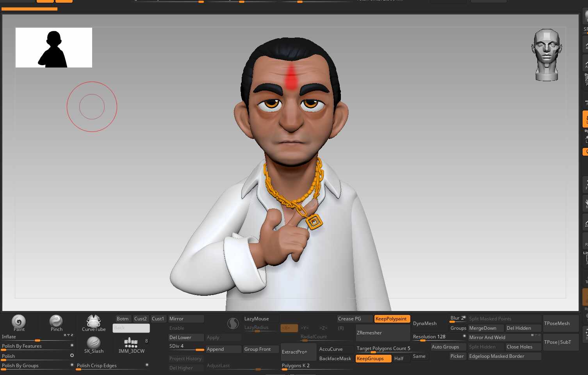The image size is (588, 375).
Task: Run ZRemesher on the mesh
Action: [x=382, y=333]
